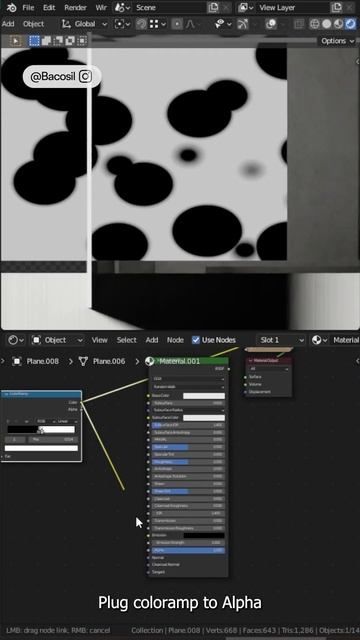
Task: Open the Material Output target All dropdown
Action: click(x=269, y=369)
